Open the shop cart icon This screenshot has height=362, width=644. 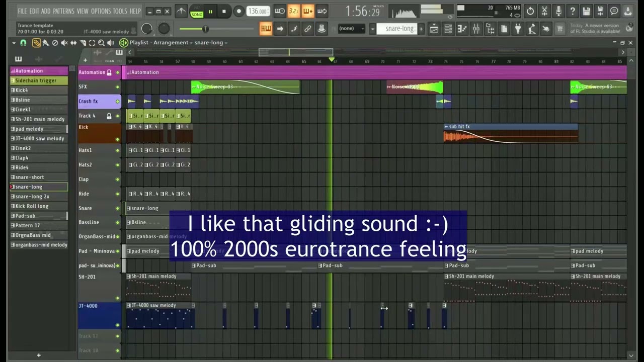[x=559, y=29]
